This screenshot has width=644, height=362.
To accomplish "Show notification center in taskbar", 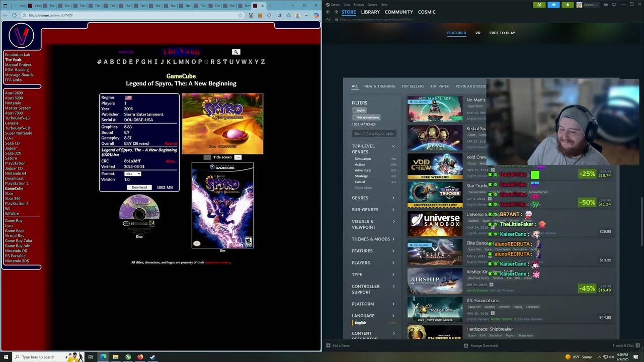I will coord(635,357).
